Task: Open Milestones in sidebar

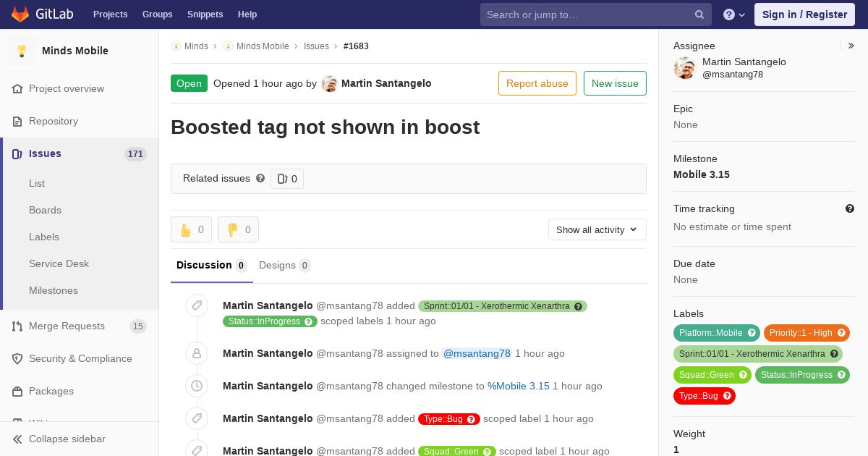Action: coord(54,290)
